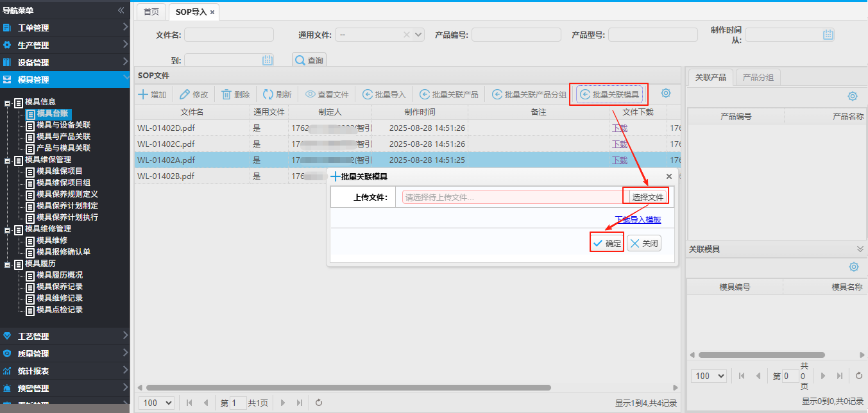Click the 查看文件 eye icon
This screenshot has height=413, width=868.
coord(311,95)
